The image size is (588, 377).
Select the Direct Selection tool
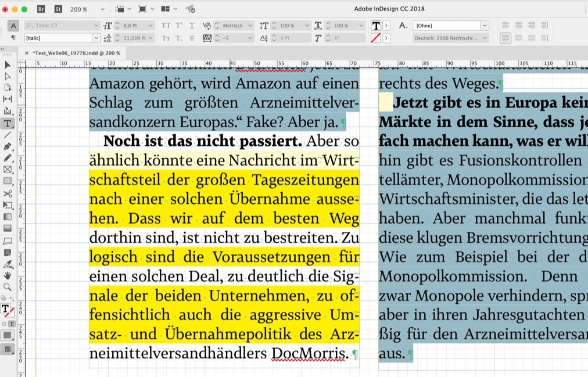pyautogui.click(x=7, y=77)
